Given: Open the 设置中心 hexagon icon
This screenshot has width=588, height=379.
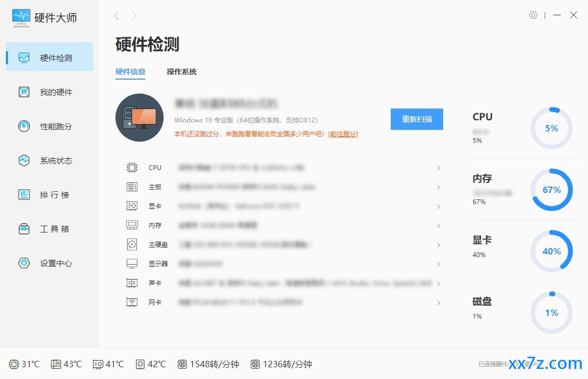Looking at the screenshot, I should (x=24, y=263).
